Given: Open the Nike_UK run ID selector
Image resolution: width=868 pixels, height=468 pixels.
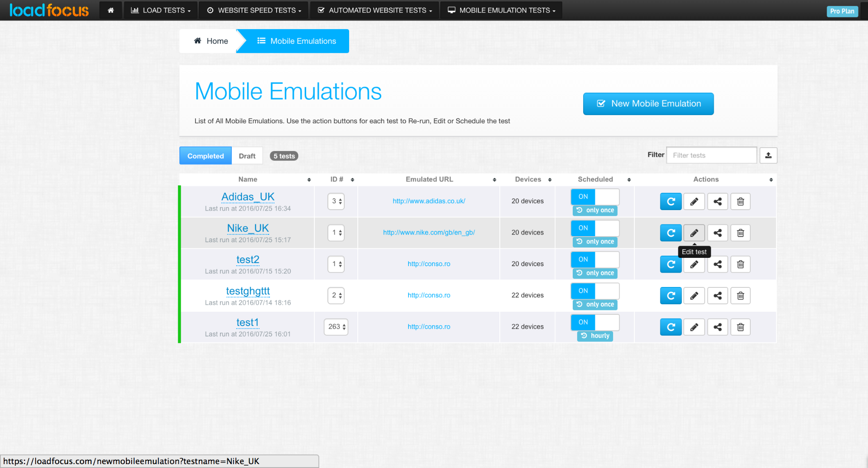Looking at the screenshot, I should [336, 232].
